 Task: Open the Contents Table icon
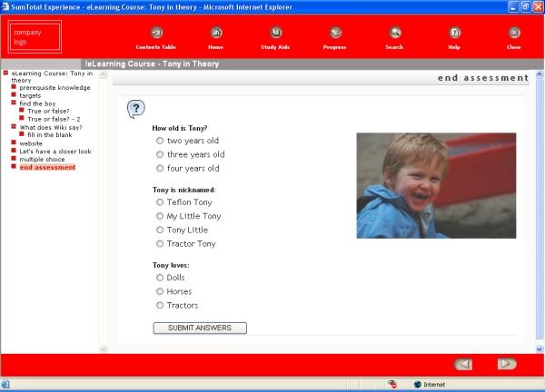click(x=156, y=33)
